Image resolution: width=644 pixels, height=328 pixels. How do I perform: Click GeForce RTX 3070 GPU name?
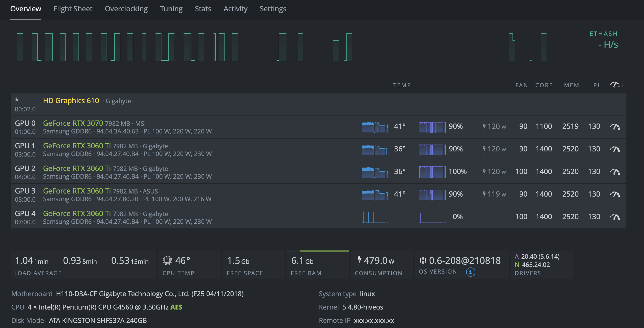tap(73, 123)
